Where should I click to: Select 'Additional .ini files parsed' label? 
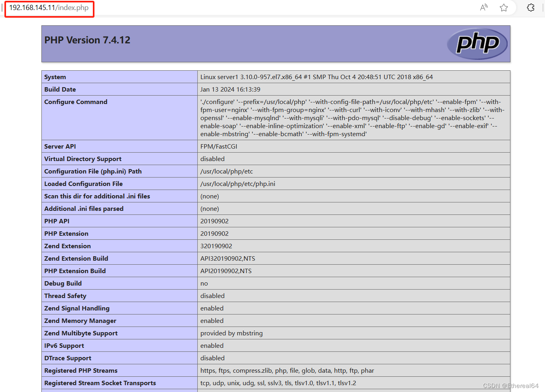click(84, 209)
